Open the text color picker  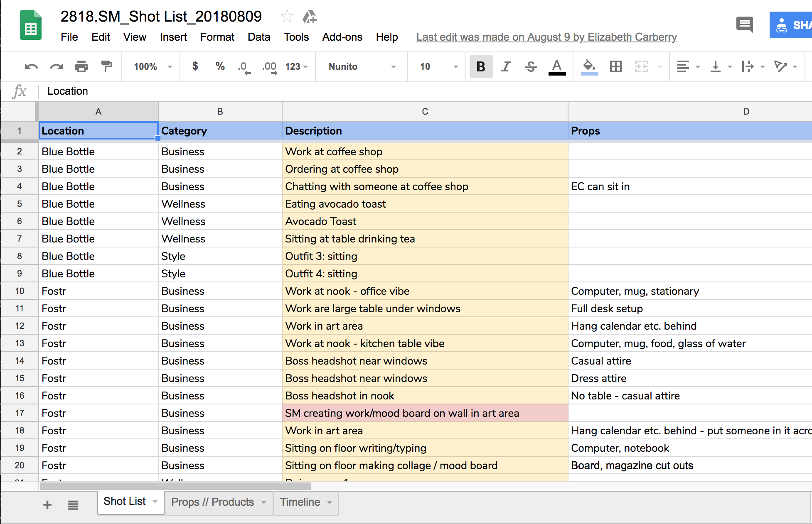pyautogui.click(x=557, y=67)
